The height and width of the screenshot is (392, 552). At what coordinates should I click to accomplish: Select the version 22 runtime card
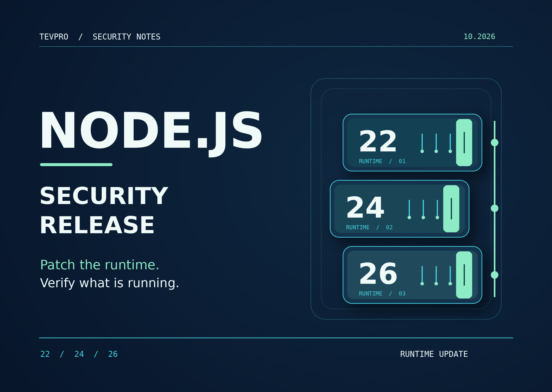pos(412,143)
